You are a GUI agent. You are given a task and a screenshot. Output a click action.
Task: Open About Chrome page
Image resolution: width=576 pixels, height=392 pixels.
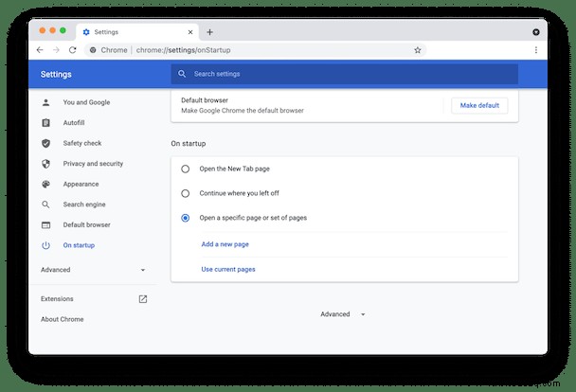(63, 319)
